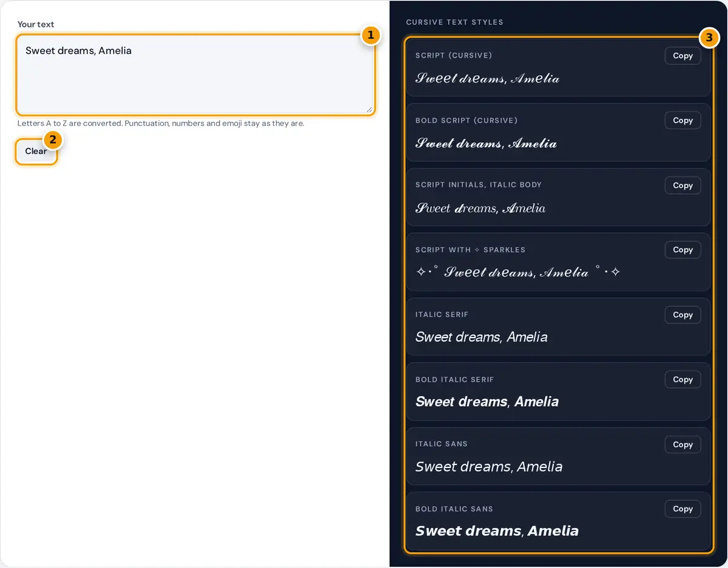
Task: Click the 'Your text' input textarea
Action: [195, 75]
